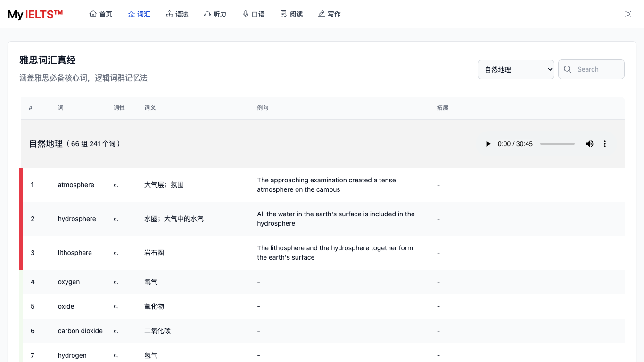This screenshot has width=644, height=362.
Task: Click the word carbon dioxide
Action: 80,331
